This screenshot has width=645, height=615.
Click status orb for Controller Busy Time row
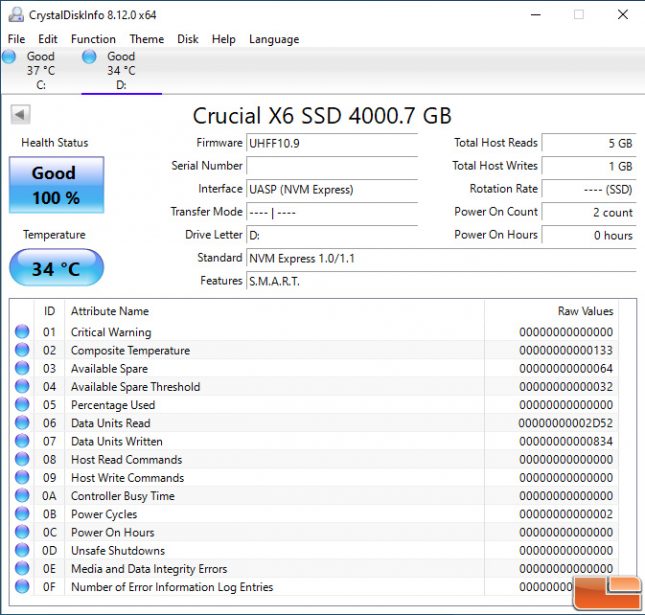point(22,495)
